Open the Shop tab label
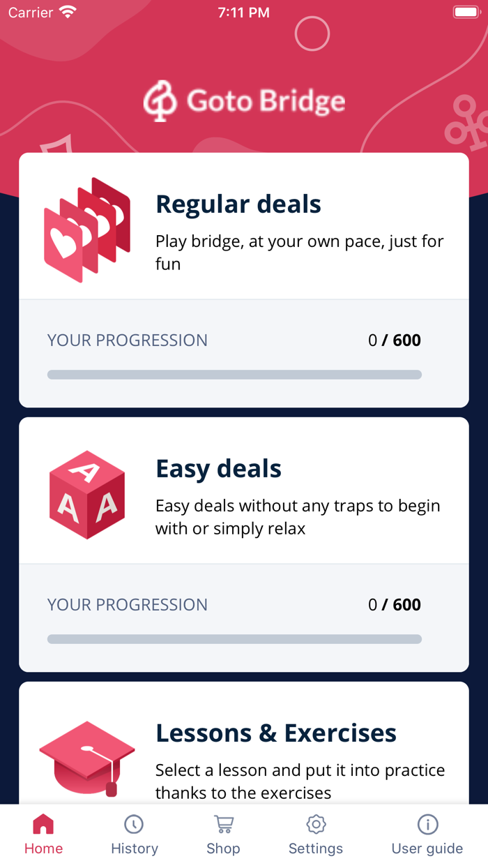 223,848
